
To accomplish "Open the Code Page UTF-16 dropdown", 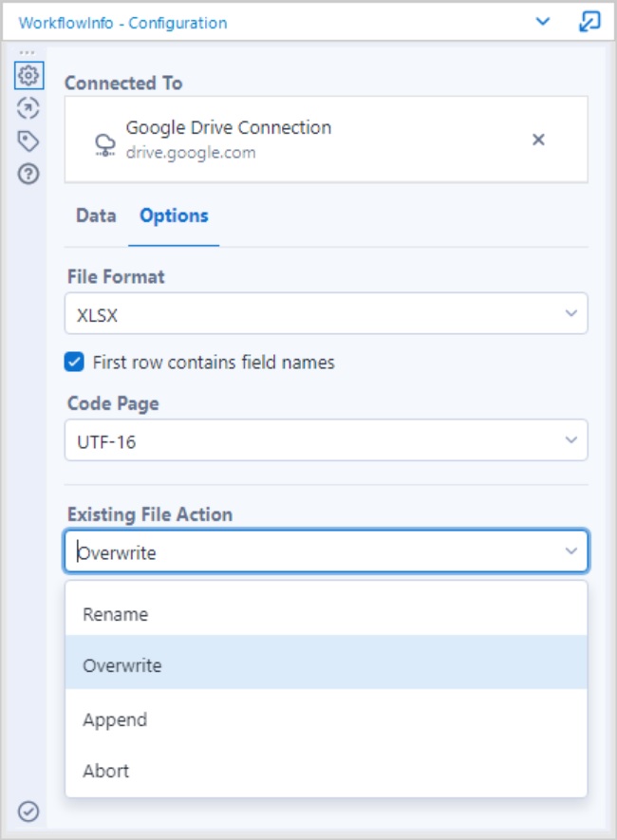I will click(x=327, y=440).
